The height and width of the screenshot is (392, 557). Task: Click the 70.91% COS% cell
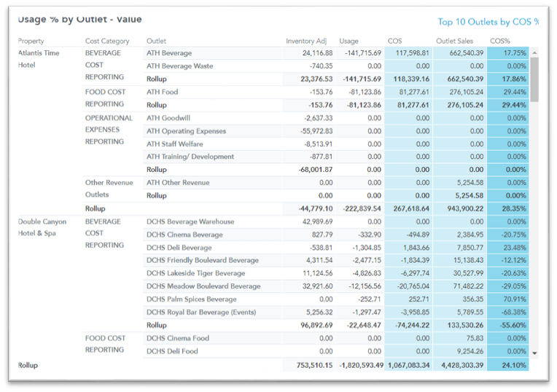click(508, 299)
